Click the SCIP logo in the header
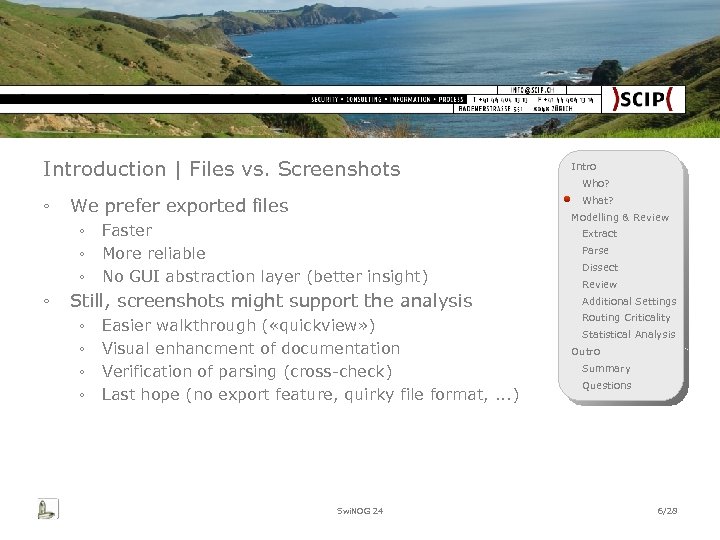The image size is (720, 540). [x=642, y=99]
